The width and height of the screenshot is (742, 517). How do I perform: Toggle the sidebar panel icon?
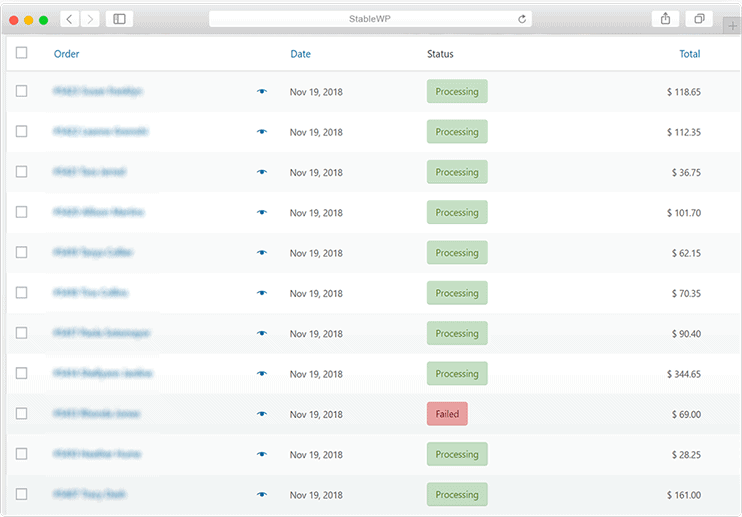pyautogui.click(x=119, y=19)
